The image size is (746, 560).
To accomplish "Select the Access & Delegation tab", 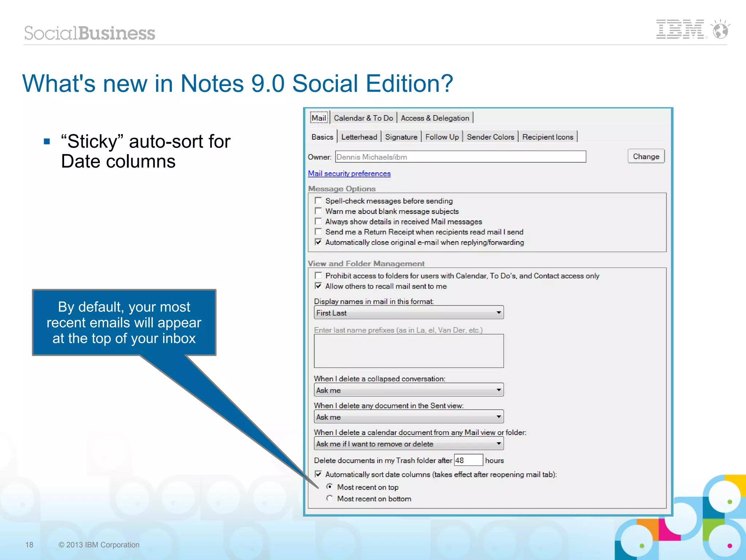I will (435, 118).
